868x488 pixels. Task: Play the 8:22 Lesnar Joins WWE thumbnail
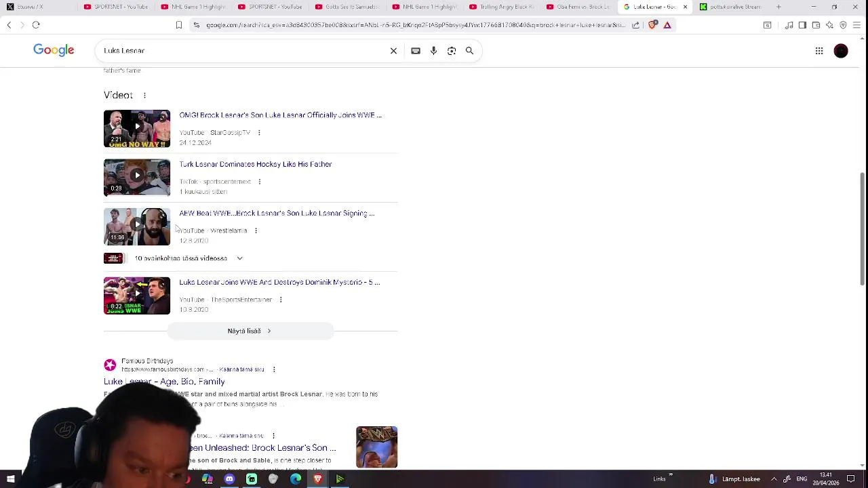click(x=137, y=296)
